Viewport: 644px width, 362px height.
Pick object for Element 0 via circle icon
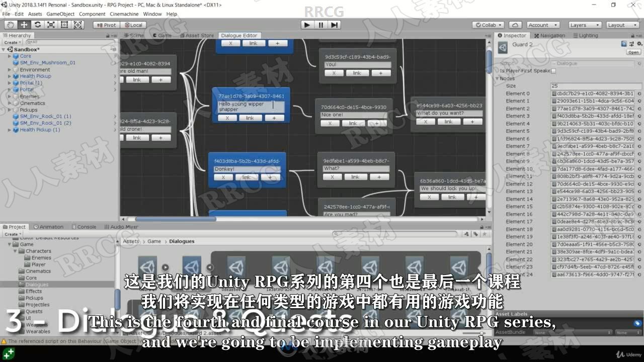[639, 94]
